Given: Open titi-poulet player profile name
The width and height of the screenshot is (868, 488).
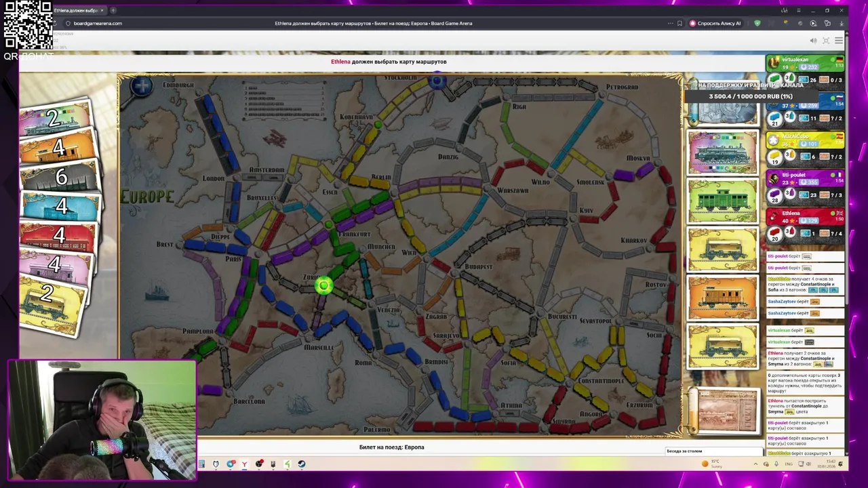Looking at the screenshot, I should coord(793,175).
